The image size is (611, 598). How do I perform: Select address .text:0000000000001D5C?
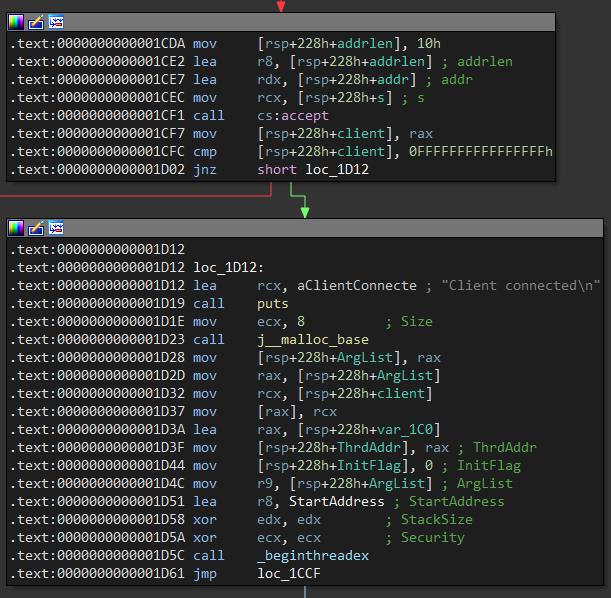click(98, 556)
